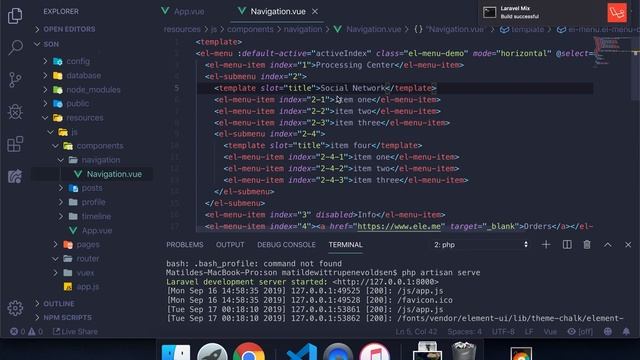Click the 'resources' breadcrumb segment

pyautogui.click(x=182, y=29)
